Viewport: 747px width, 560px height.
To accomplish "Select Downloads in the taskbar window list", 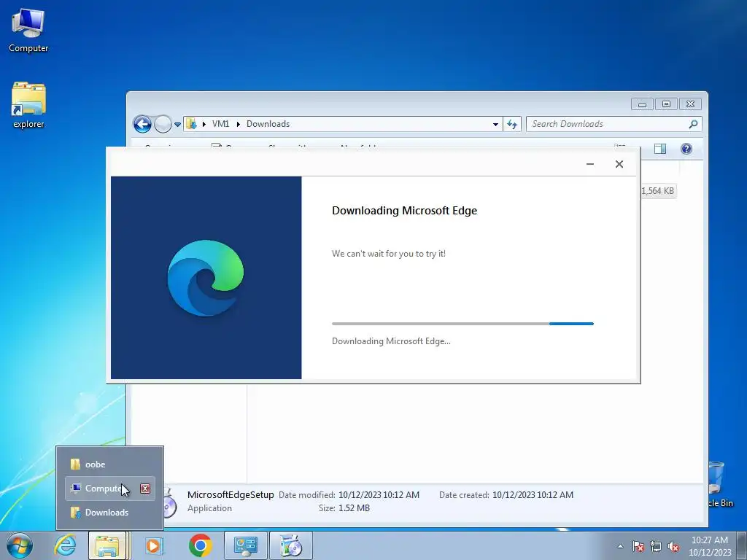I will pos(110,513).
